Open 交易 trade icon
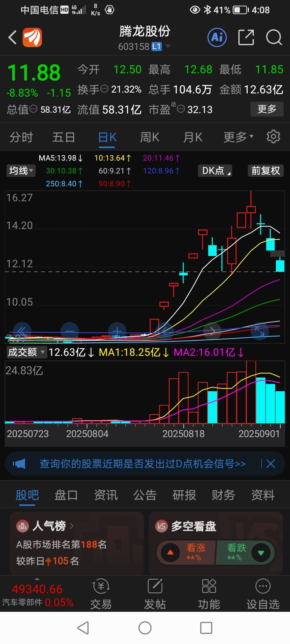This screenshot has height=644, width=290. [x=101, y=586]
